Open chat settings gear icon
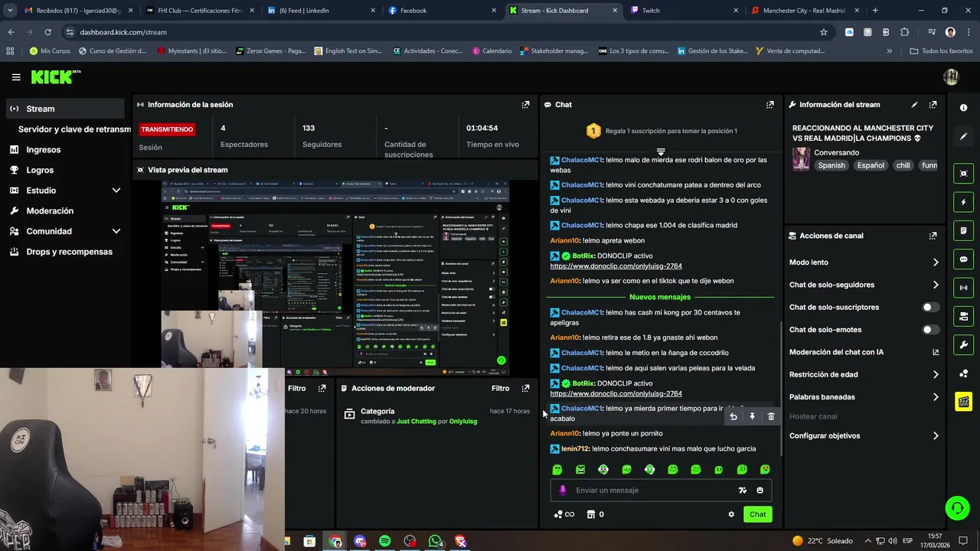The height and width of the screenshot is (551, 980). click(731, 514)
